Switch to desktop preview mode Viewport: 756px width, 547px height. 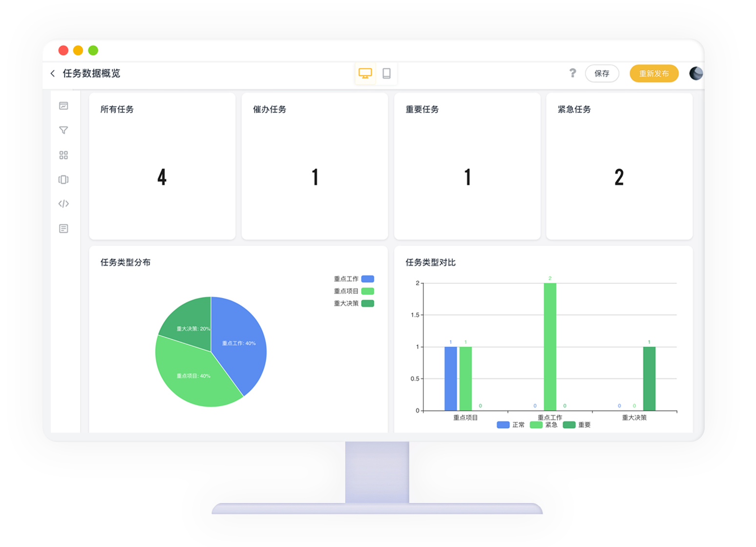[x=365, y=73]
